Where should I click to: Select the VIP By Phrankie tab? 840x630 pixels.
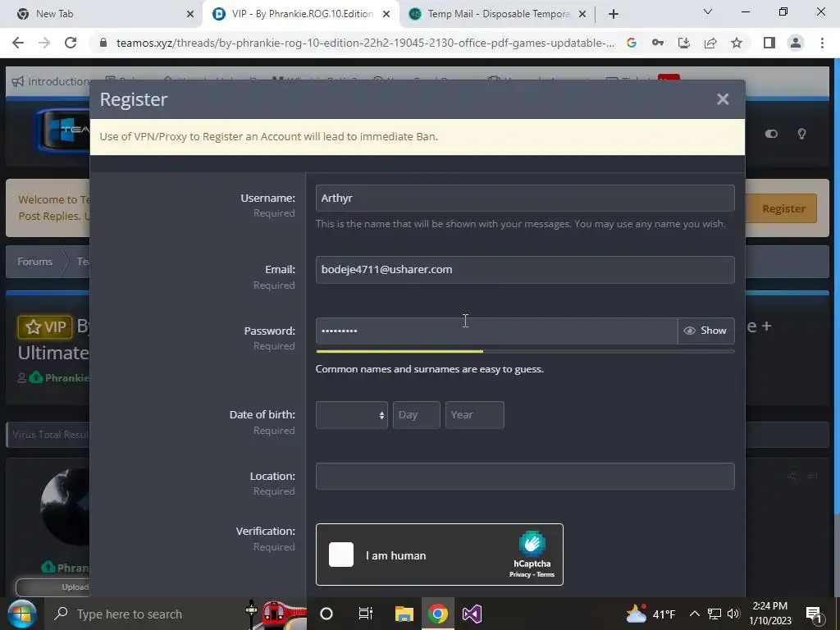(x=300, y=14)
